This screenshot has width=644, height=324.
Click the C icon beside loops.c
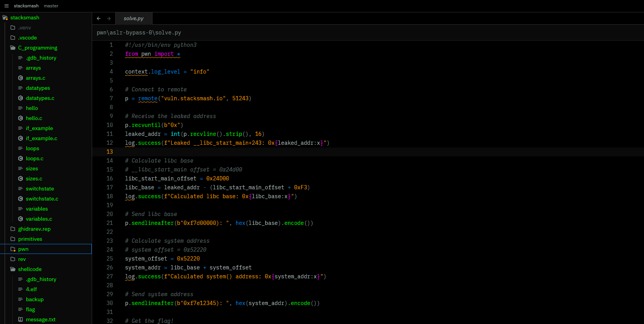pyautogui.click(x=21, y=158)
